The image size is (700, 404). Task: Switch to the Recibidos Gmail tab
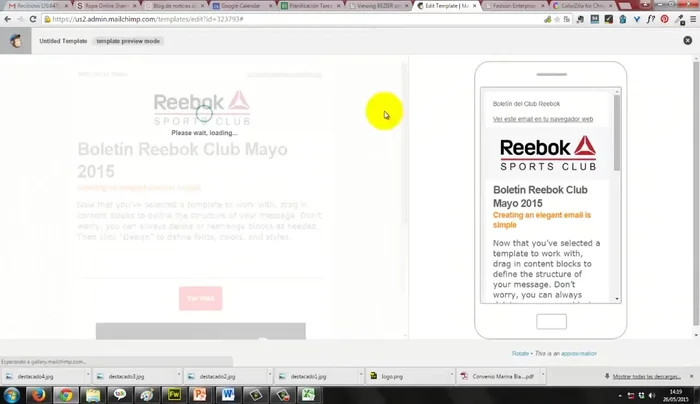click(38, 6)
